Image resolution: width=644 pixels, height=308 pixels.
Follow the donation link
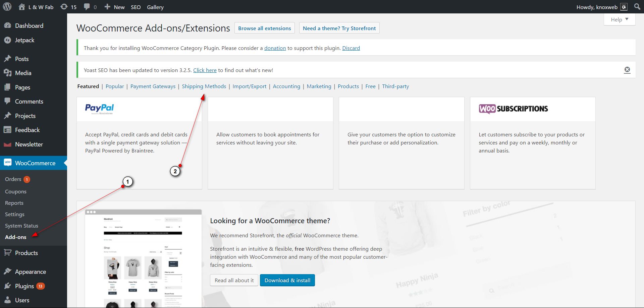tap(275, 48)
